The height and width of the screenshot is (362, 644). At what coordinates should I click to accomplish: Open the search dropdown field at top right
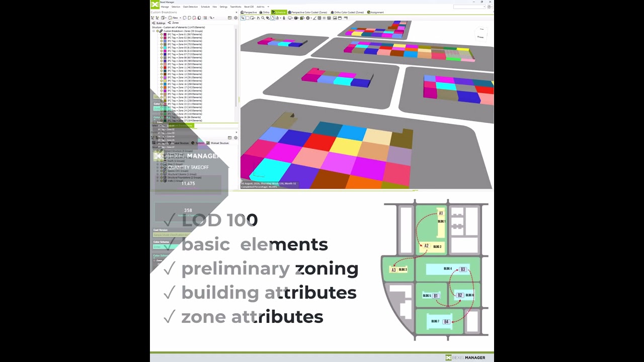pos(470,7)
